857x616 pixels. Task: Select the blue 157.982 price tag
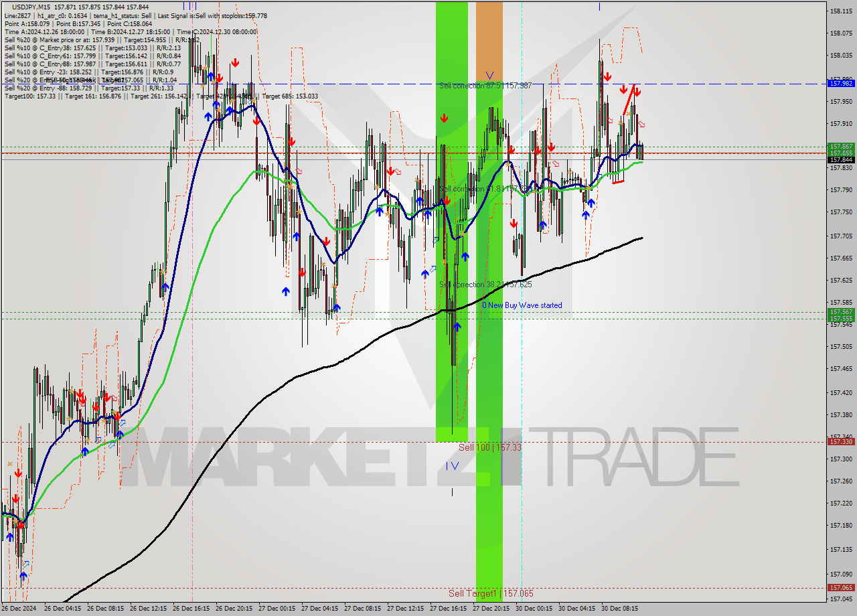(841, 83)
